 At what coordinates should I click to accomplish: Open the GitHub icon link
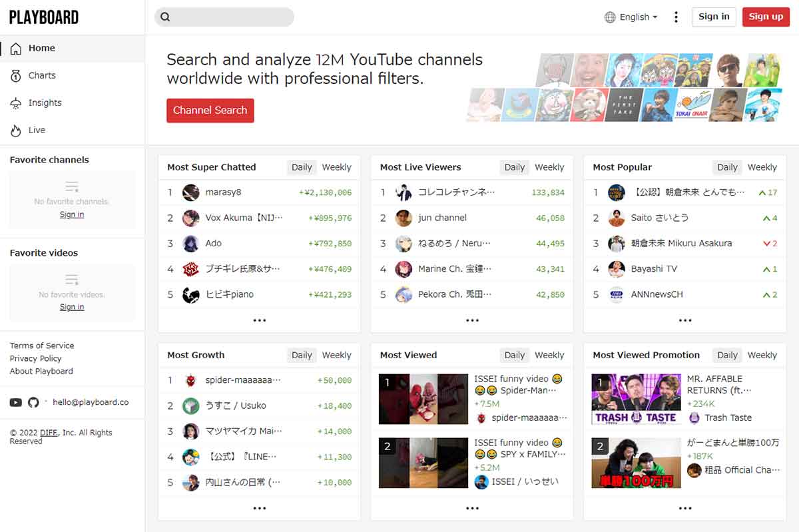click(33, 402)
